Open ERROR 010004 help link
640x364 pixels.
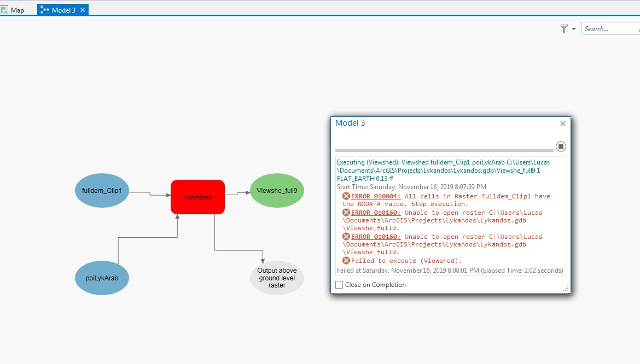(375, 196)
